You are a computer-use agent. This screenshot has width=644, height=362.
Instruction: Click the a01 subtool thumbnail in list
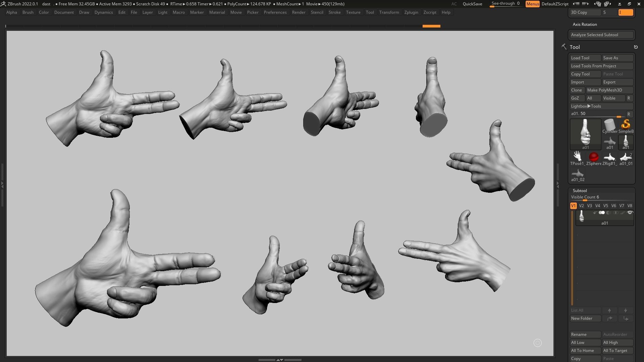[582, 216]
